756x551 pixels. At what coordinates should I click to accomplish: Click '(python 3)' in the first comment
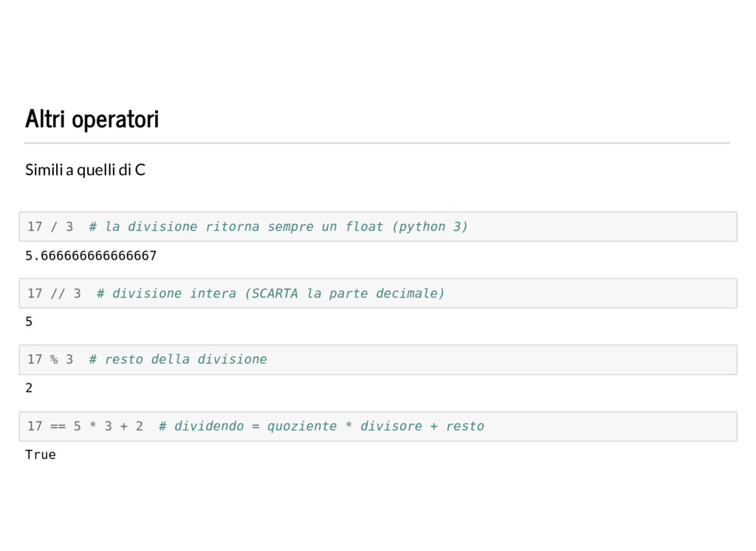click(430, 227)
